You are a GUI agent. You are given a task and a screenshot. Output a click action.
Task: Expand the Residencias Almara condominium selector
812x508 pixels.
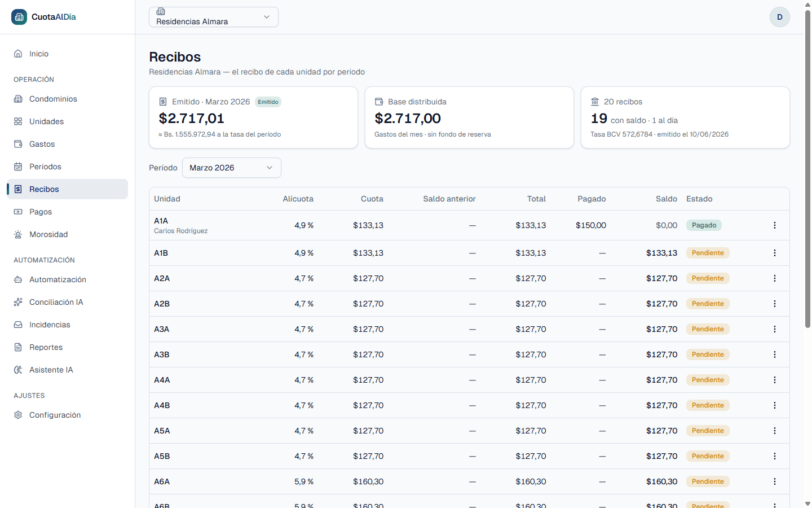pyautogui.click(x=214, y=17)
